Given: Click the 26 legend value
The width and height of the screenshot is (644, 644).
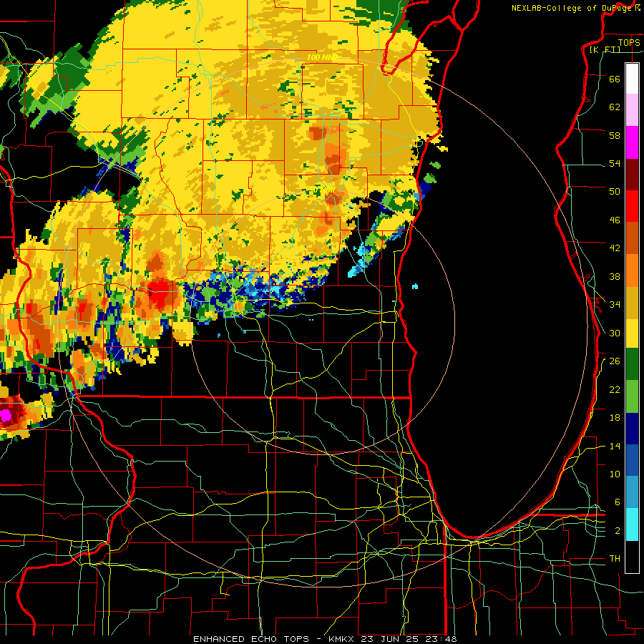Looking at the screenshot, I should 615,361.
